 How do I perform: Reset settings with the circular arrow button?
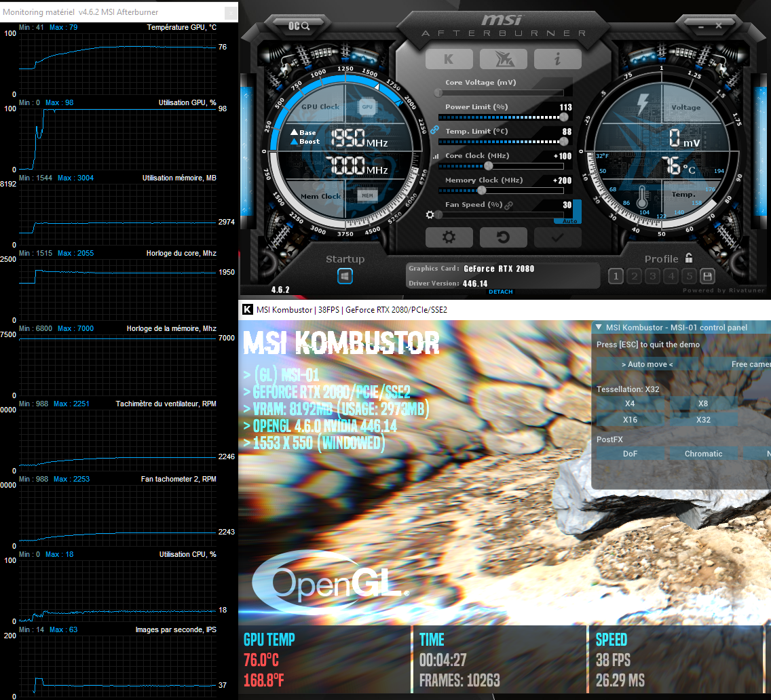coord(504,237)
